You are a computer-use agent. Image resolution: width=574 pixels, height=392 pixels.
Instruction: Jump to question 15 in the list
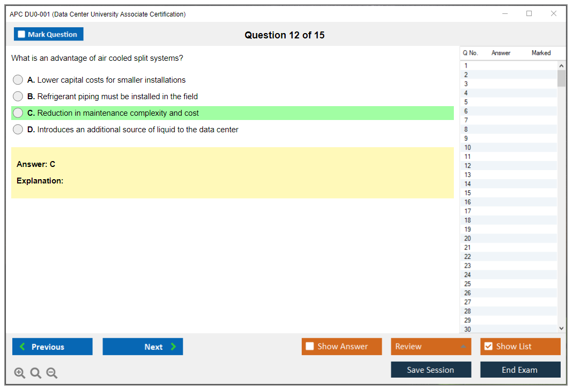(468, 193)
